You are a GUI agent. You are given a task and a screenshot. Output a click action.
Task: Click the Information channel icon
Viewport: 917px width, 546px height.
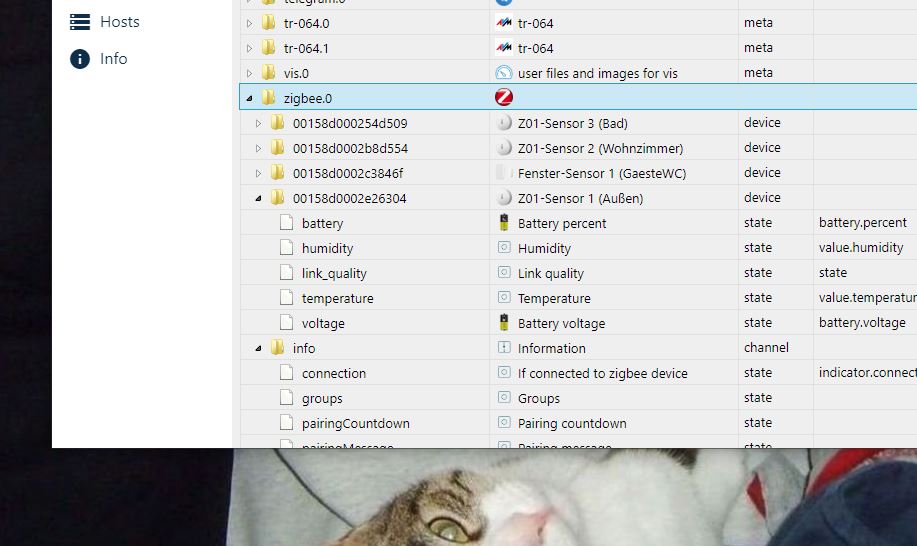(x=504, y=347)
